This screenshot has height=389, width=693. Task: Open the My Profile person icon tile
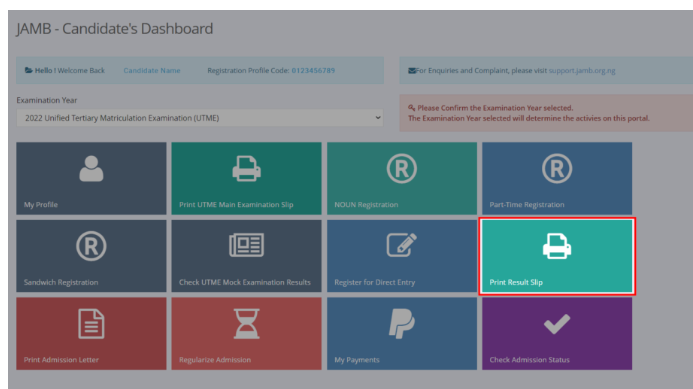pos(91,168)
